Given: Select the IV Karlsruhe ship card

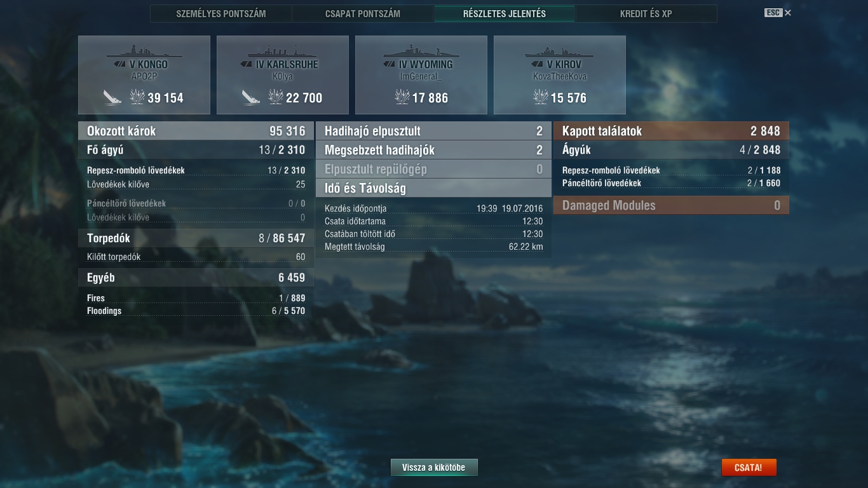Looking at the screenshot, I should (x=283, y=75).
